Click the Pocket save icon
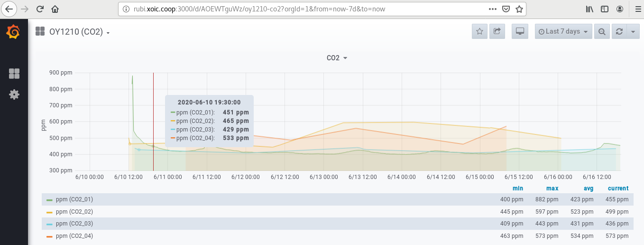The image size is (644, 245). click(x=506, y=9)
